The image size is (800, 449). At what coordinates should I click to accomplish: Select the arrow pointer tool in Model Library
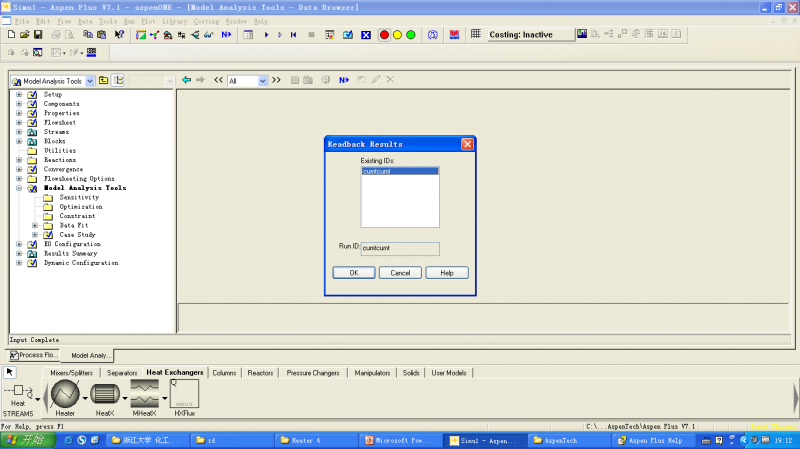10,372
